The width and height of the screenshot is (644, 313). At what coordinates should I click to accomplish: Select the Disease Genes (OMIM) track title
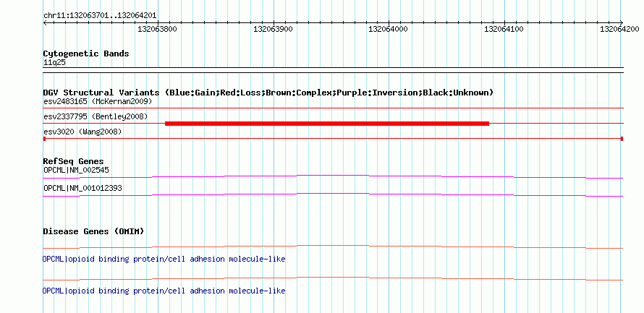point(93,231)
